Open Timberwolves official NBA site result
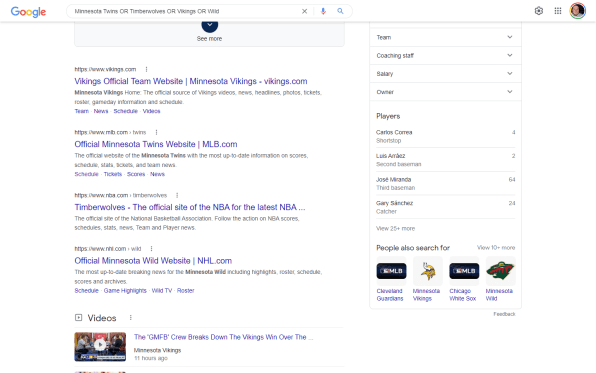Viewport: 596px width, 373px height. coord(190,208)
